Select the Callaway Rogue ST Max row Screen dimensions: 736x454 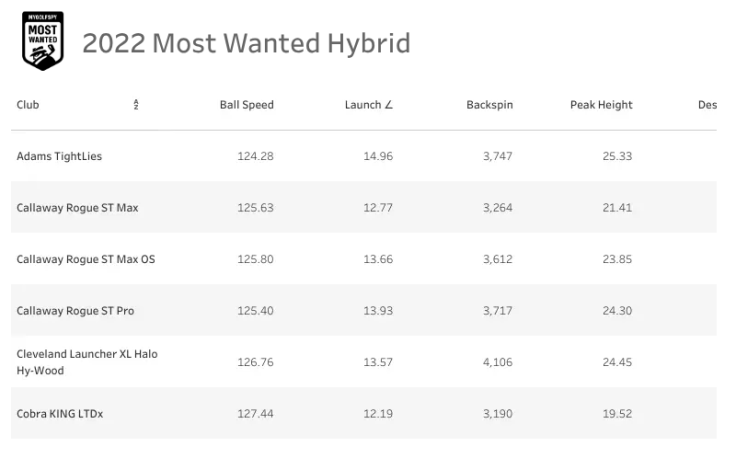tap(364, 207)
